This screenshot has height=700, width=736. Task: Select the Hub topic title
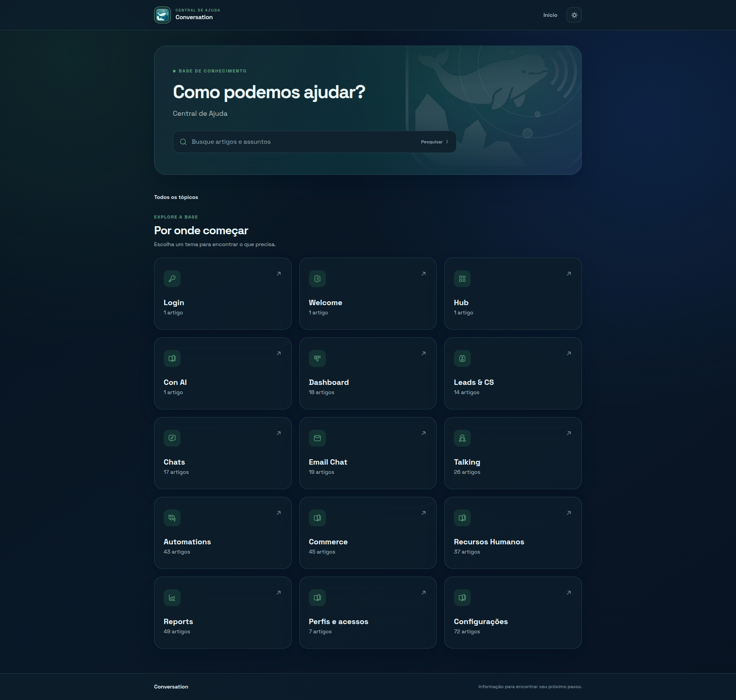461,302
